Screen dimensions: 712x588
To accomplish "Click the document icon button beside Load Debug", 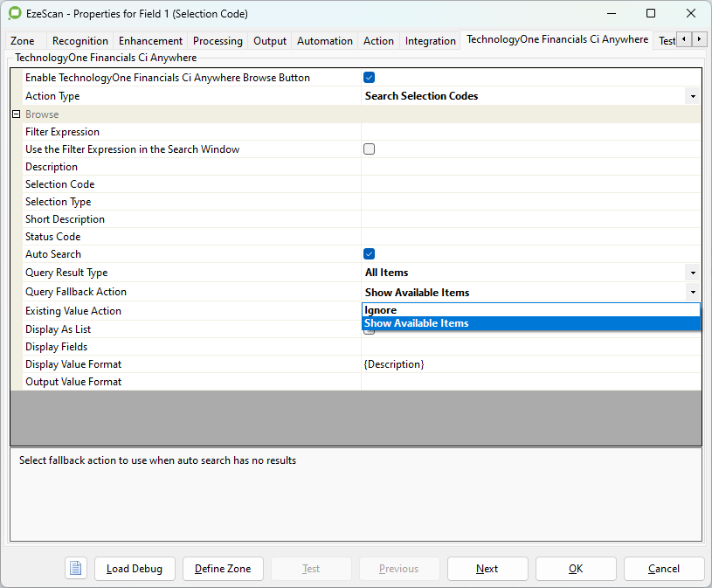I will [x=76, y=569].
